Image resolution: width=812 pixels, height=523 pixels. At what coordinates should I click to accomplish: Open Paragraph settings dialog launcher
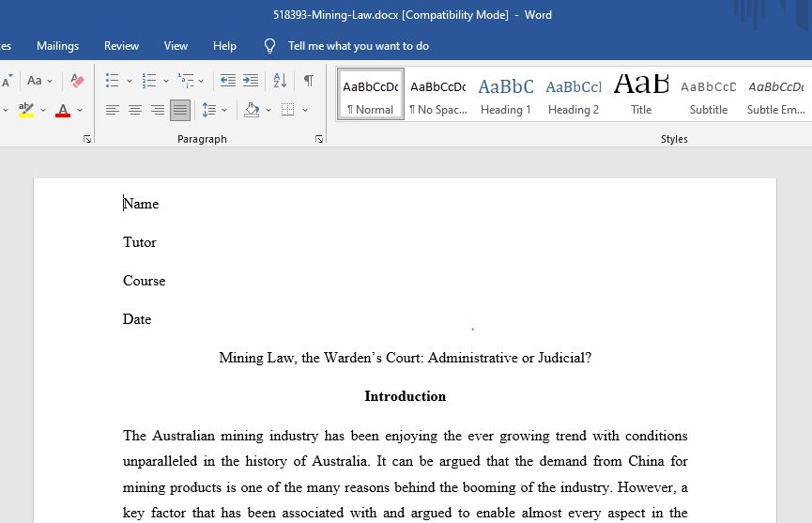point(319,139)
